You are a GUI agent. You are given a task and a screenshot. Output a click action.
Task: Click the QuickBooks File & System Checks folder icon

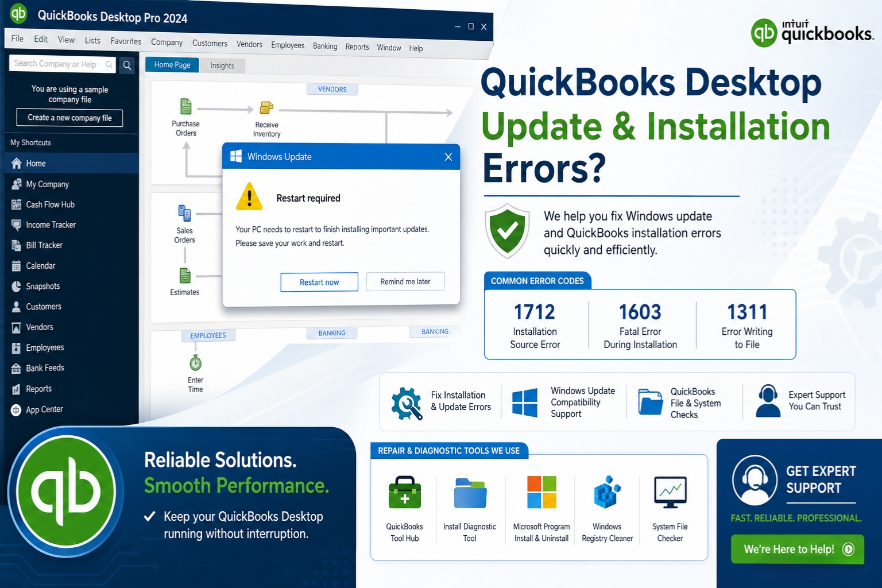(x=651, y=402)
